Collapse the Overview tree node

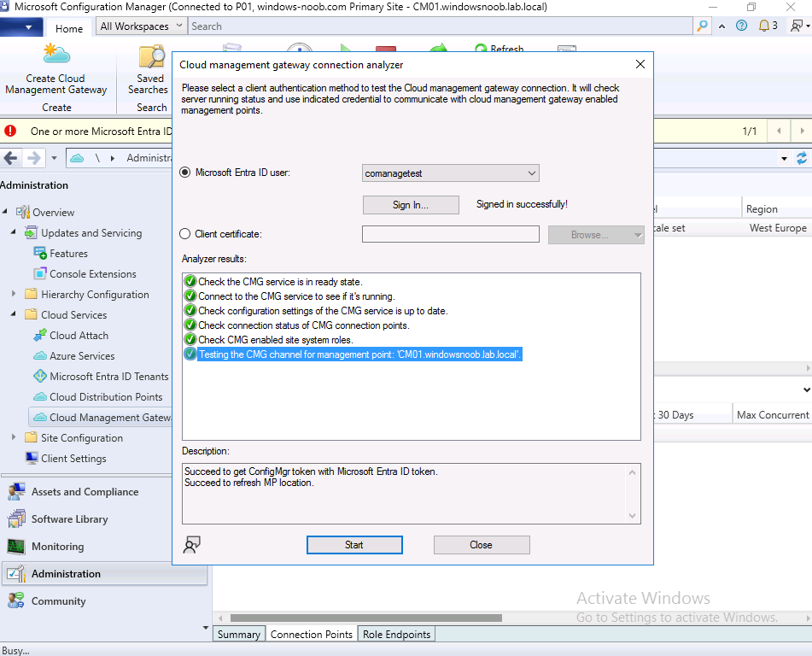pyautogui.click(x=5, y=212)
